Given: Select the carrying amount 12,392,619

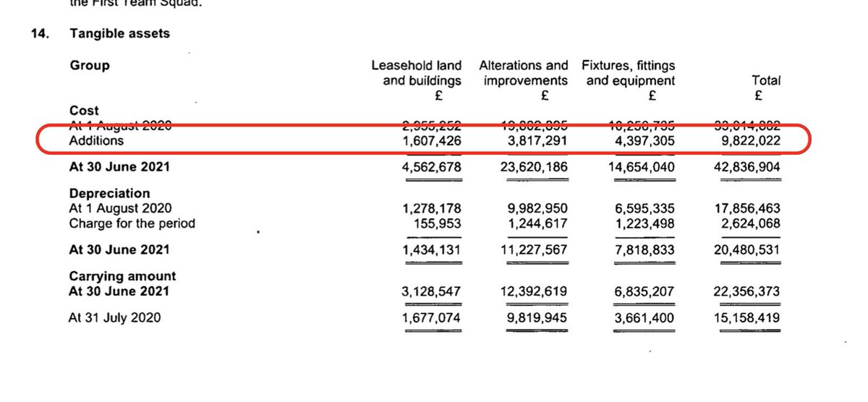Looking at the screenshot, I should (x=534, y=291).
